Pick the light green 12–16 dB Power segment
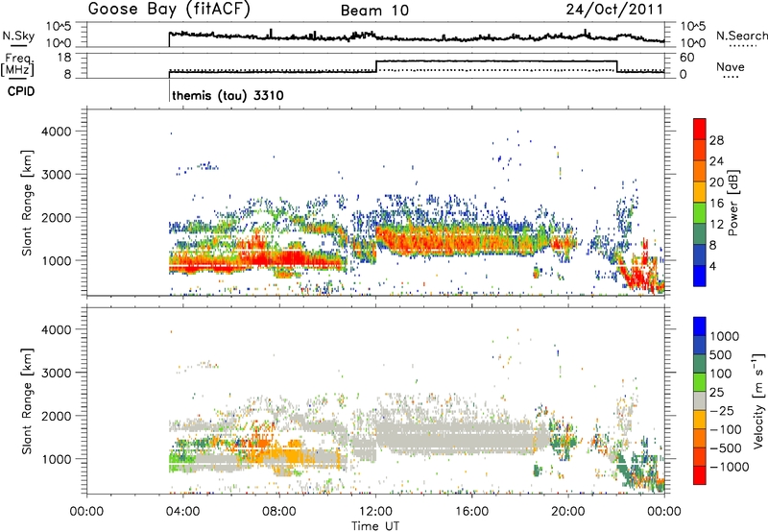Image resolution: width=768 pixels, height=532 pixels. (x=700, y=213)
